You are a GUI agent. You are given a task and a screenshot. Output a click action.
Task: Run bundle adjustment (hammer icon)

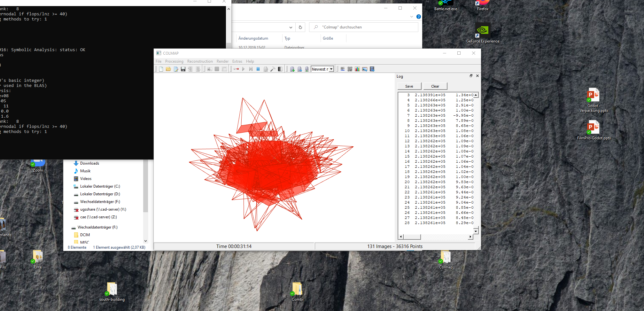tap(273, 69)
